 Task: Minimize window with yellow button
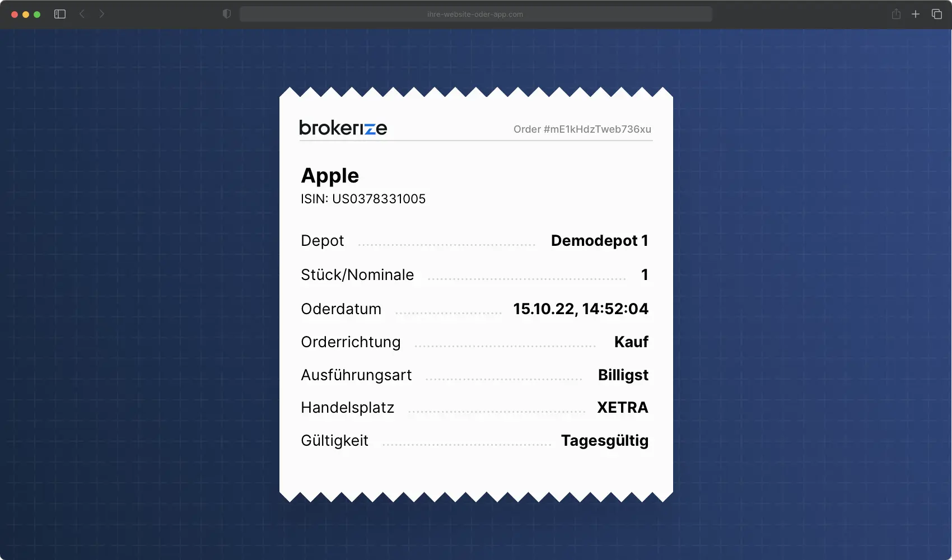26,15
